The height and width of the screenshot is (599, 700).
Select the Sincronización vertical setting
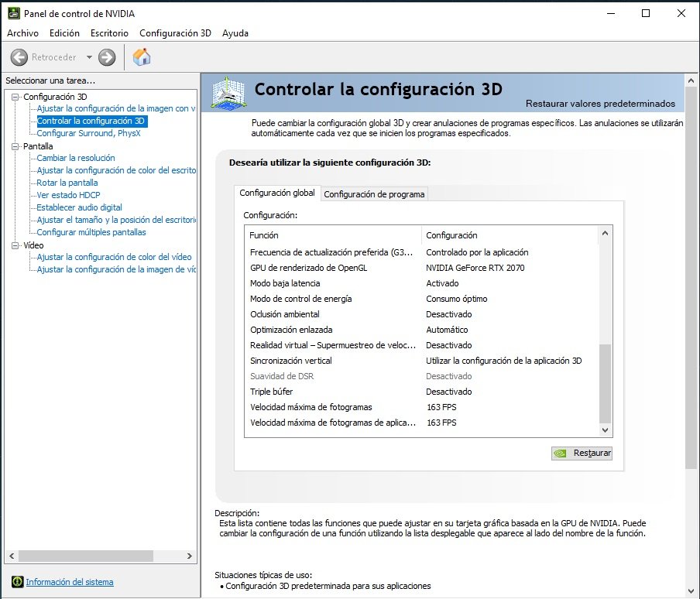(x=421, y=361)
